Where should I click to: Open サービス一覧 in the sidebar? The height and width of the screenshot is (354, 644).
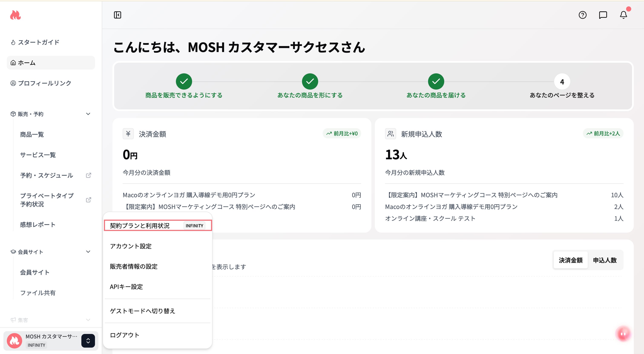[38, 155]
